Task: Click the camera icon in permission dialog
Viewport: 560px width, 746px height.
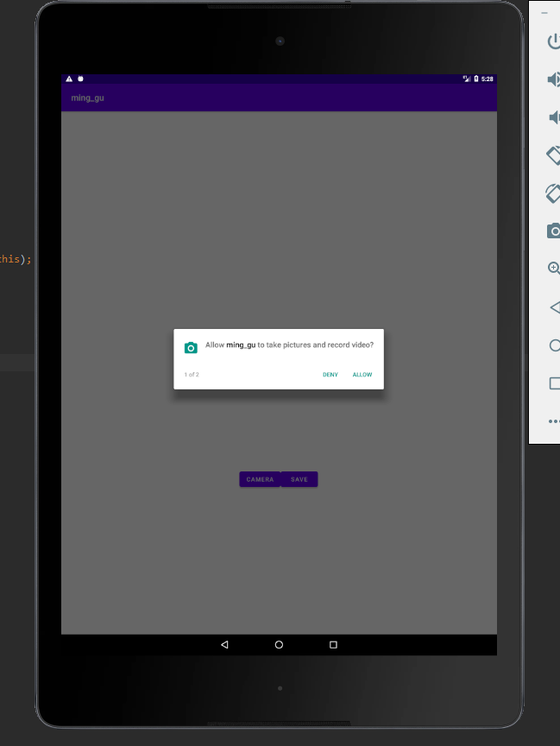Action: point(191,348)
